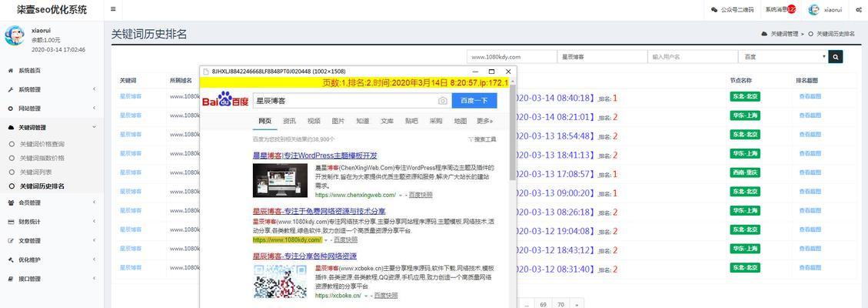Open 搜索工具 filter in Baidu results
Image resolution: width=868 pixels, height=308 pixels.
click(x=482, y=139)
